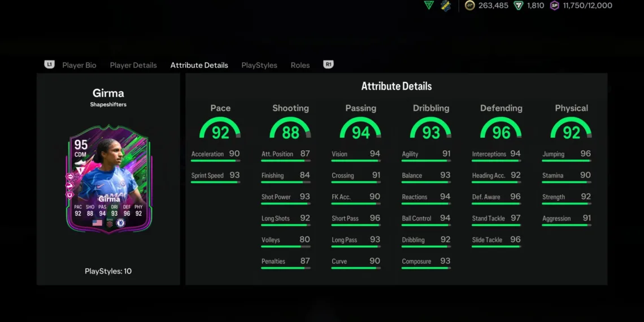Click the UT coins currency icon
644x322 pixels.
click(470, 6)
